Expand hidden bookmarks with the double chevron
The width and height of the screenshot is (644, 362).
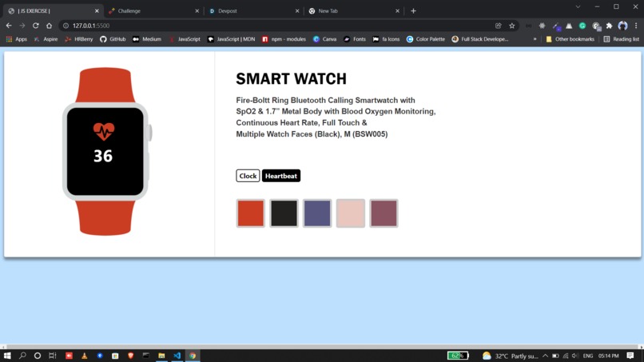[x=535, y=39]
